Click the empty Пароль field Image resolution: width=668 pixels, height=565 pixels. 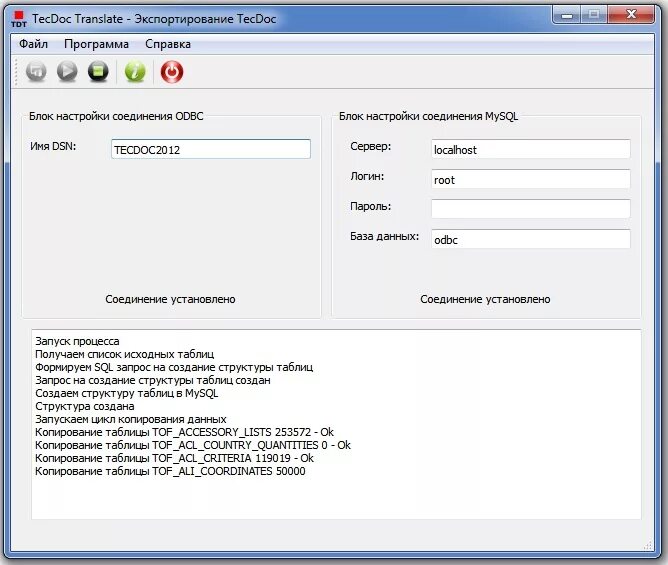(x=531, y=209)
